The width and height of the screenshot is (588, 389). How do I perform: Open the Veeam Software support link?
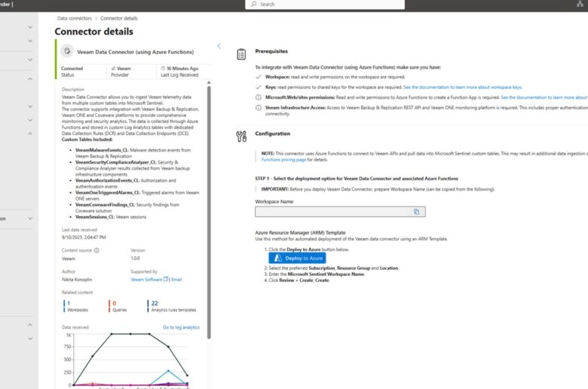[x=146, y=279]
